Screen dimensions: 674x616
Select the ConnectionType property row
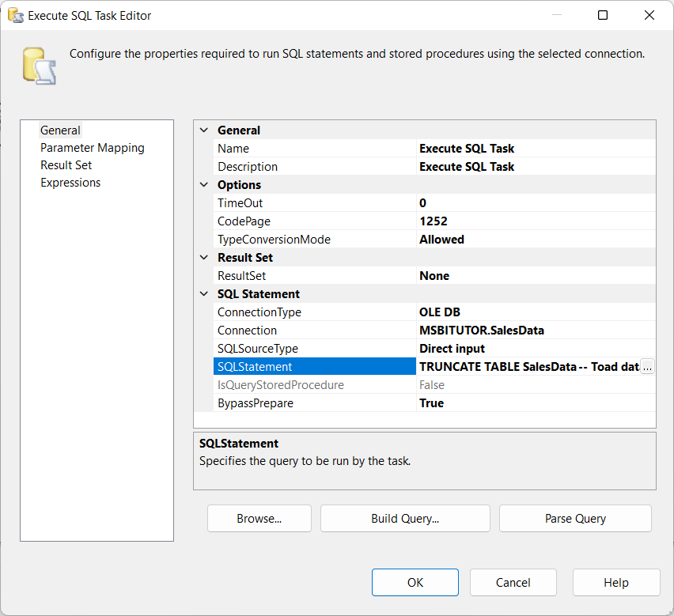pyautogui.click(x=434, y=312)
